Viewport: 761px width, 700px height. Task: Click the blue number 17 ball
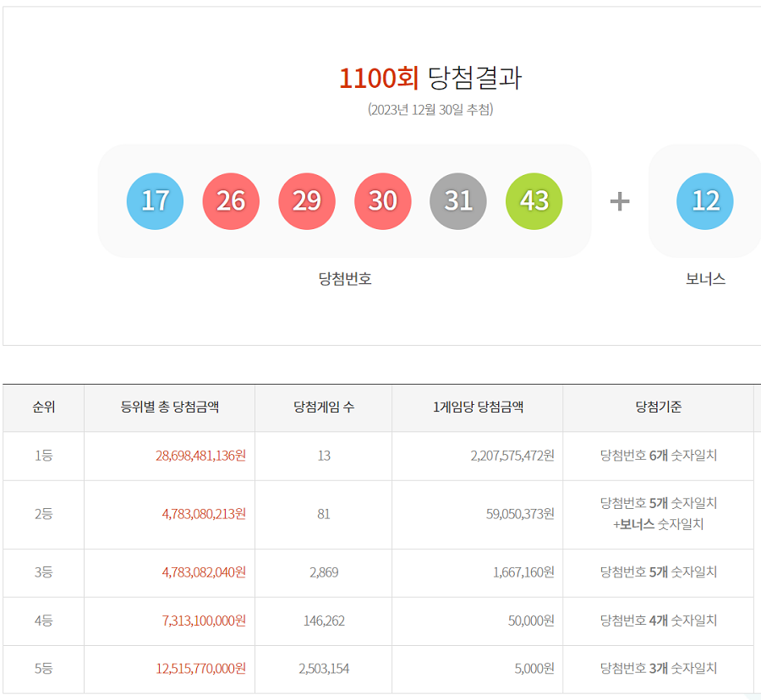pyautogui.click(x=155, y=201)
